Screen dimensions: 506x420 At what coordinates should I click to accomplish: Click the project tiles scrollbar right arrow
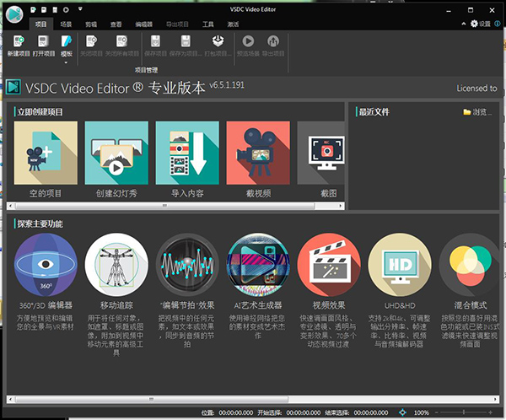click(x=341, y=206)
